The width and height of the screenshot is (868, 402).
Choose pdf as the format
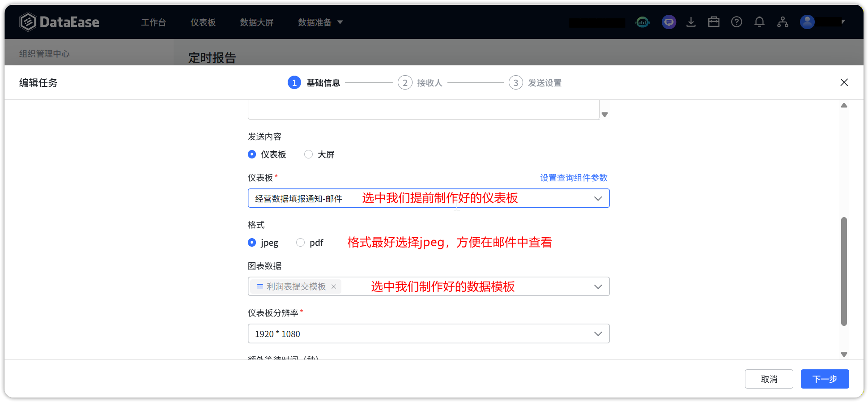pos(300,243)
